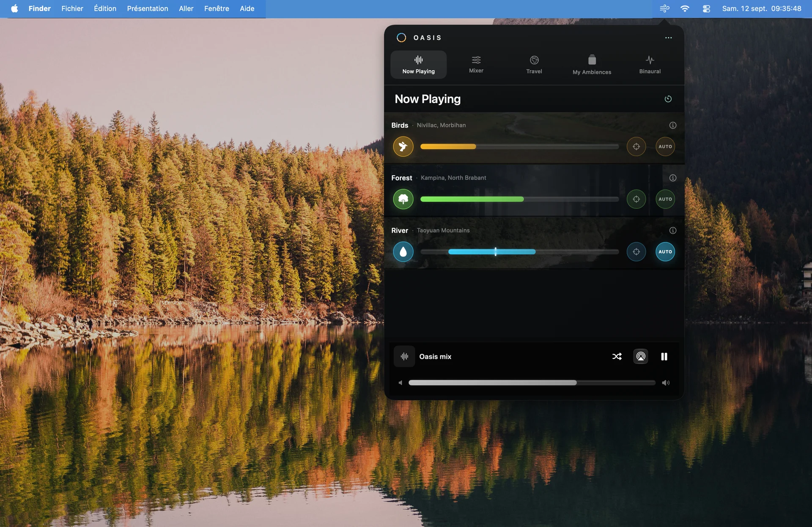Switch to the Now Playing tab
This screenshot has width=812, height=527.
419,65
